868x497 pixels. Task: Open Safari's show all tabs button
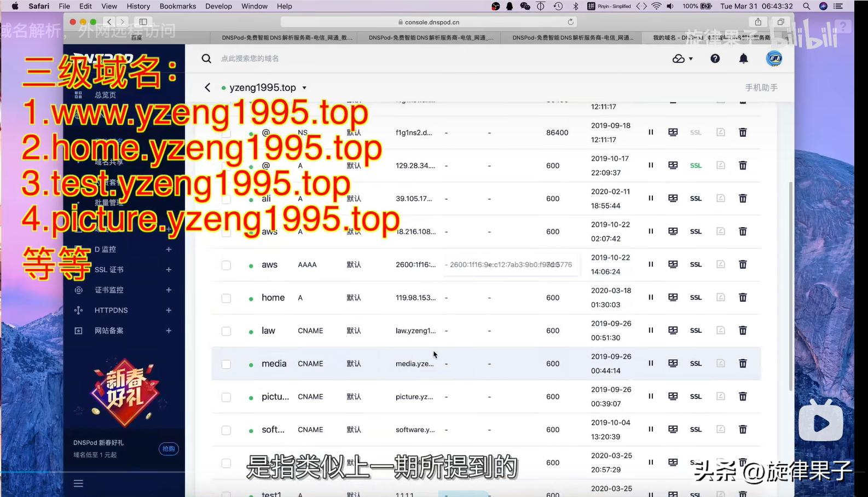[781, 22]
